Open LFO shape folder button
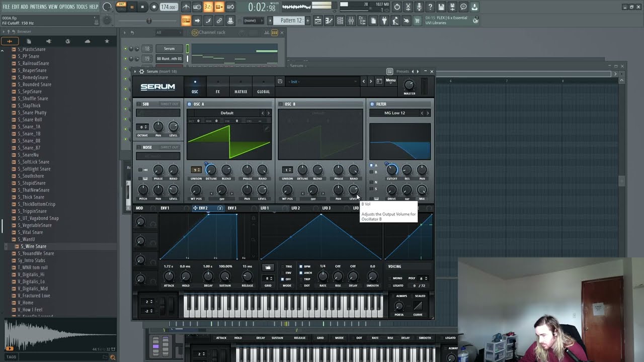This screenshot has width=644, height=362. [268, 267]
